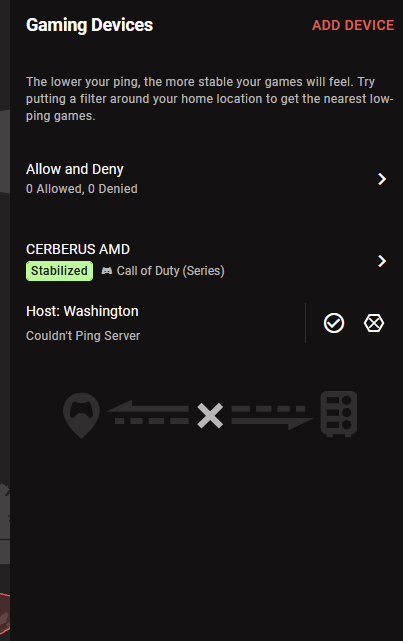This screenshot has width=403, height=641.
Task: Open the CERBERUS AMD device entry
Action: pos(206,260)
